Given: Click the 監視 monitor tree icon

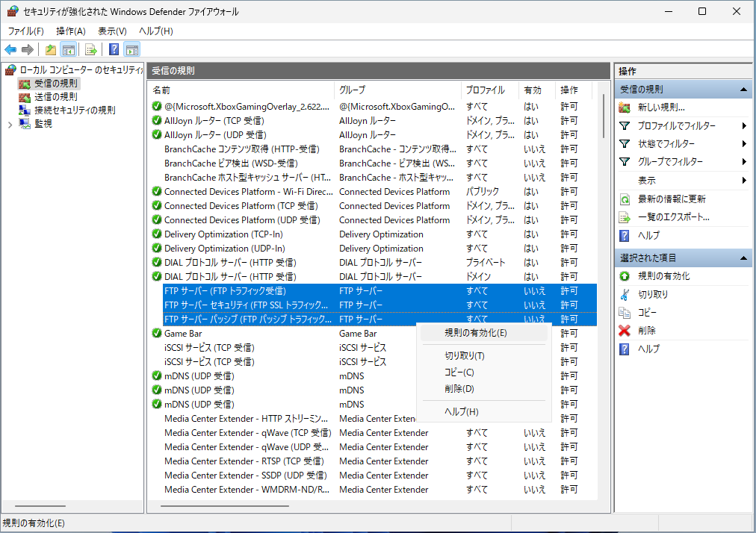Looking at the screenshot, I should (x=25, y=124).
